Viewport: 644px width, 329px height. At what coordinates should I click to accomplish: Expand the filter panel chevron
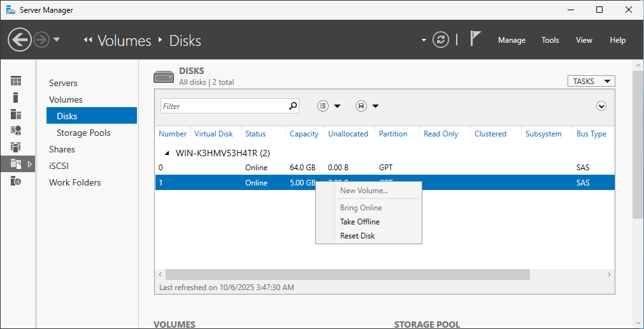point(601,106)
